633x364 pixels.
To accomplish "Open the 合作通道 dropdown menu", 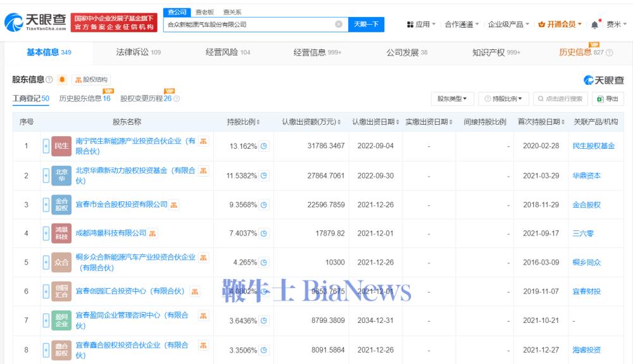I will 462,25.
